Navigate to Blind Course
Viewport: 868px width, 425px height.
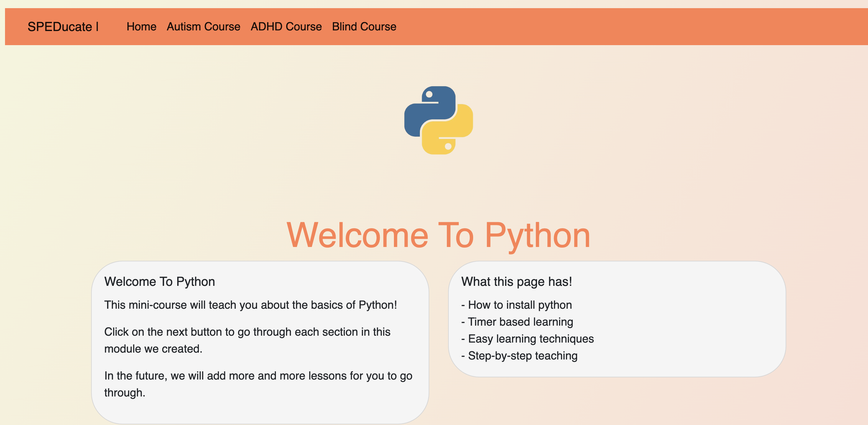point(364,27)
